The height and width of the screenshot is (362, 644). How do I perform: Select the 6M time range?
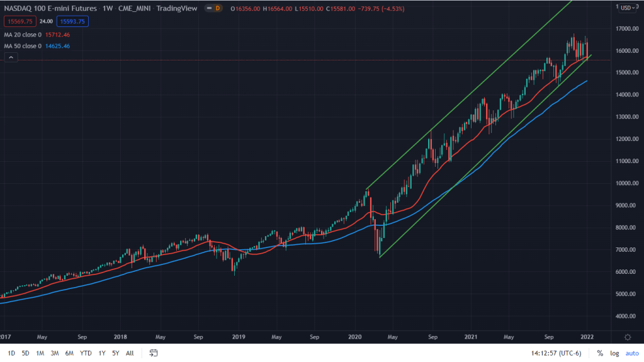pos(69,353)
